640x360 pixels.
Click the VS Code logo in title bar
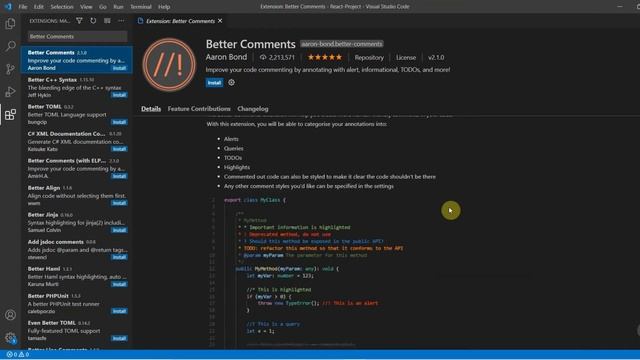(8, 7)
